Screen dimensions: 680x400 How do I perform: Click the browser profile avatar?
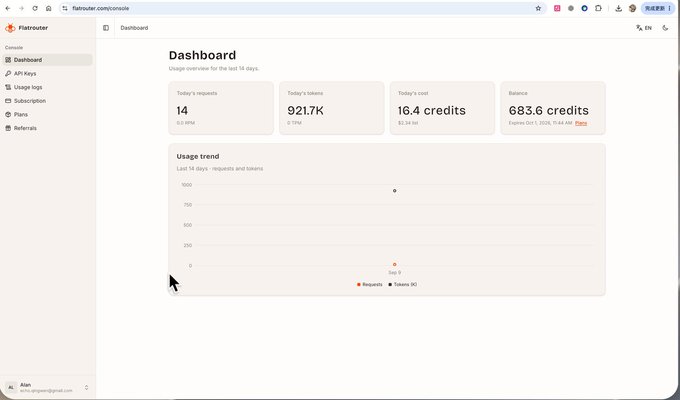tap(632, 8)
